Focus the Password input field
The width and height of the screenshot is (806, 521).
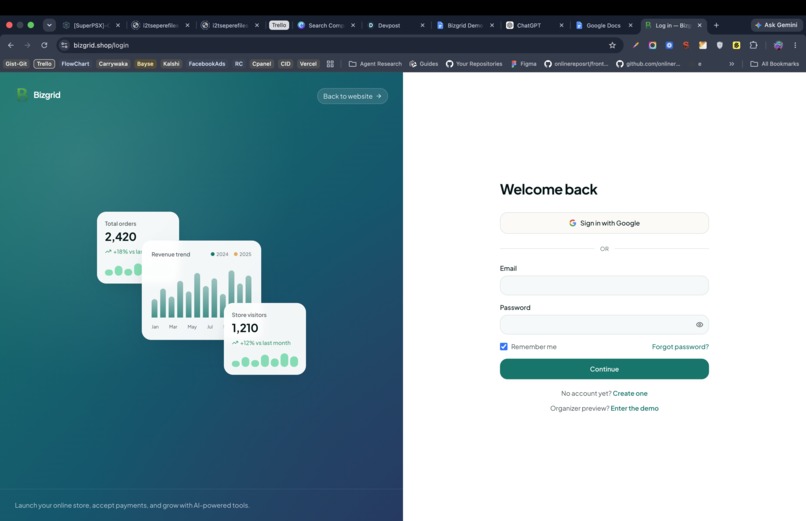pos(604,325)
